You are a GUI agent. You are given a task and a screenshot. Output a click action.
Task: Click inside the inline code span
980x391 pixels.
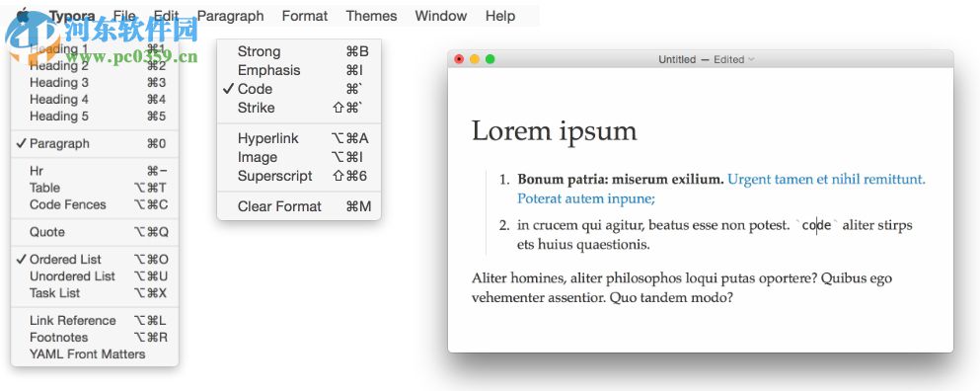(816, 225)
